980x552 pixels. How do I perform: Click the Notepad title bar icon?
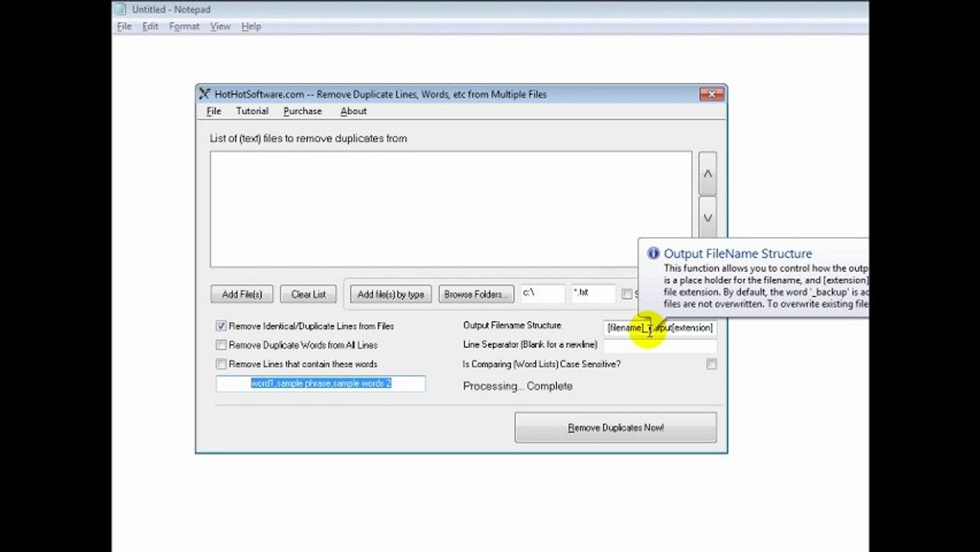tap(120, 10)
